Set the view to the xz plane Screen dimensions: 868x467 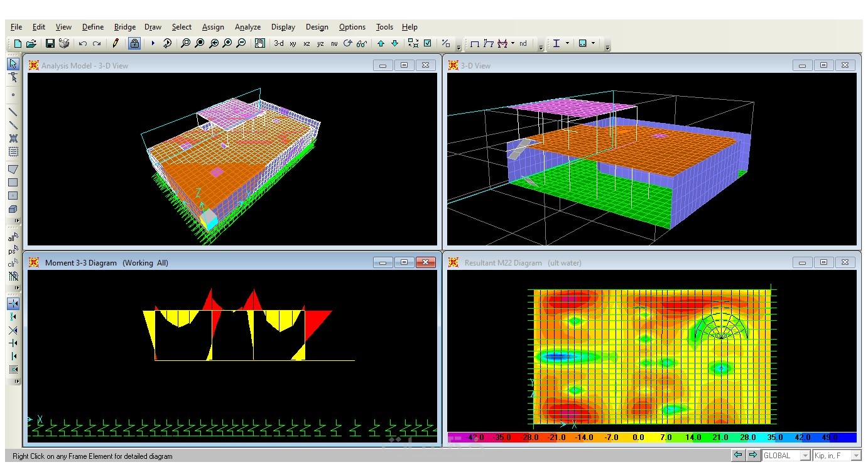pyautogui.click(x=307, y=43)
